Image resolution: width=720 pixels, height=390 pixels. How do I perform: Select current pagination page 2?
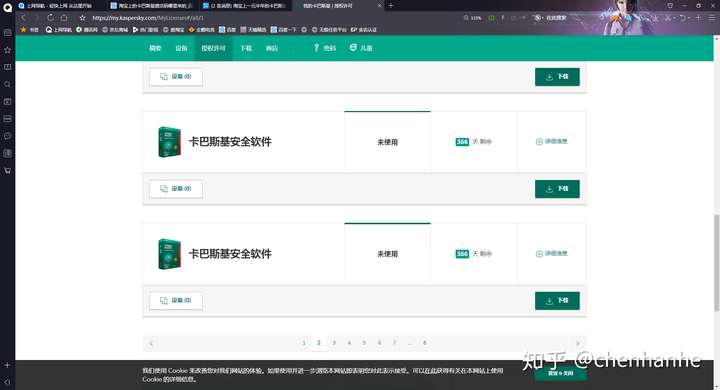[x=319, y=343]
